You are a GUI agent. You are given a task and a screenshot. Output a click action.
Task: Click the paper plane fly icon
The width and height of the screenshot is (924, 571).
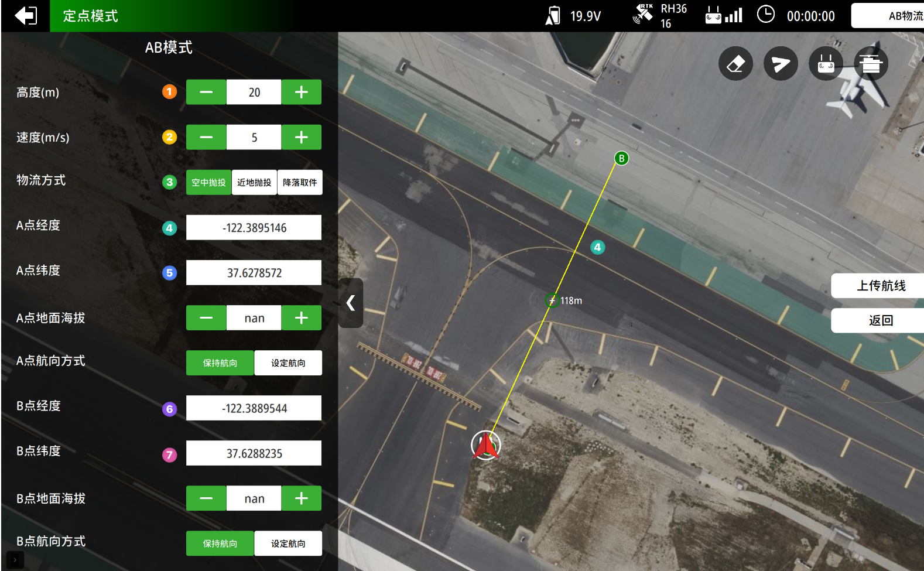coord(781,63)
